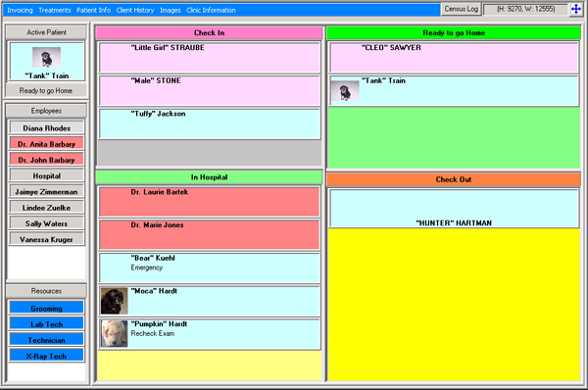Select the Dr. Laurie Bartek hospital card

point(210,202)
